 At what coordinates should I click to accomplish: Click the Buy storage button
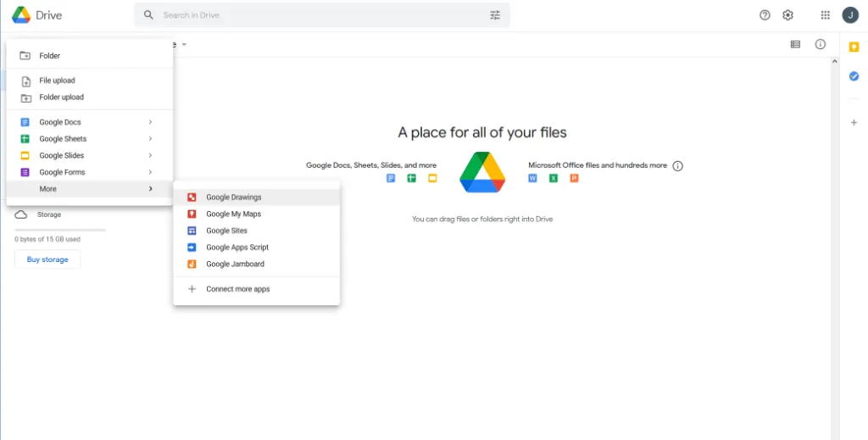(47, 259)
